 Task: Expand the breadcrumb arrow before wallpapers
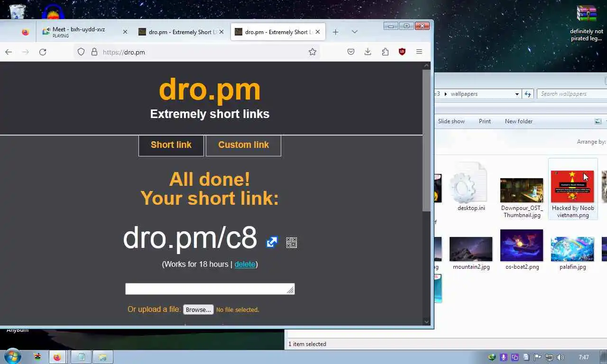[446, 94]
